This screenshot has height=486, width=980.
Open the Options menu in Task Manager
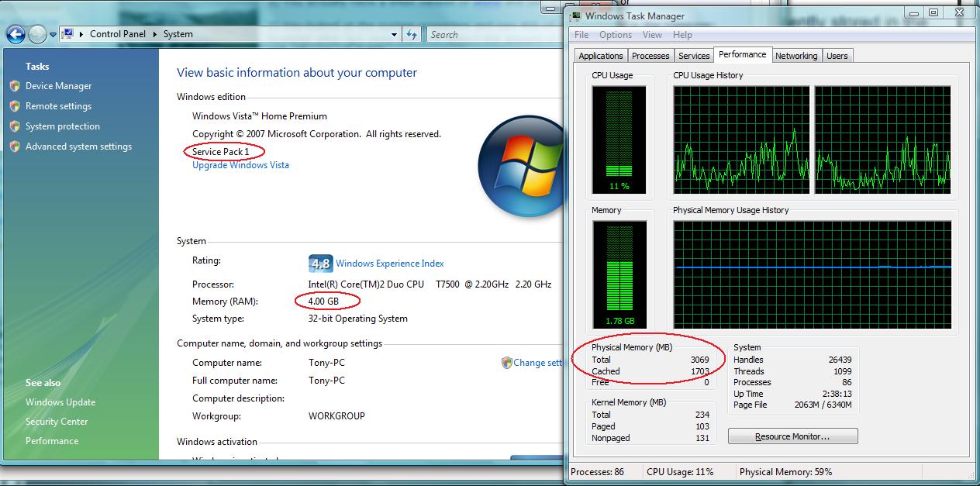tap(616, 35)
